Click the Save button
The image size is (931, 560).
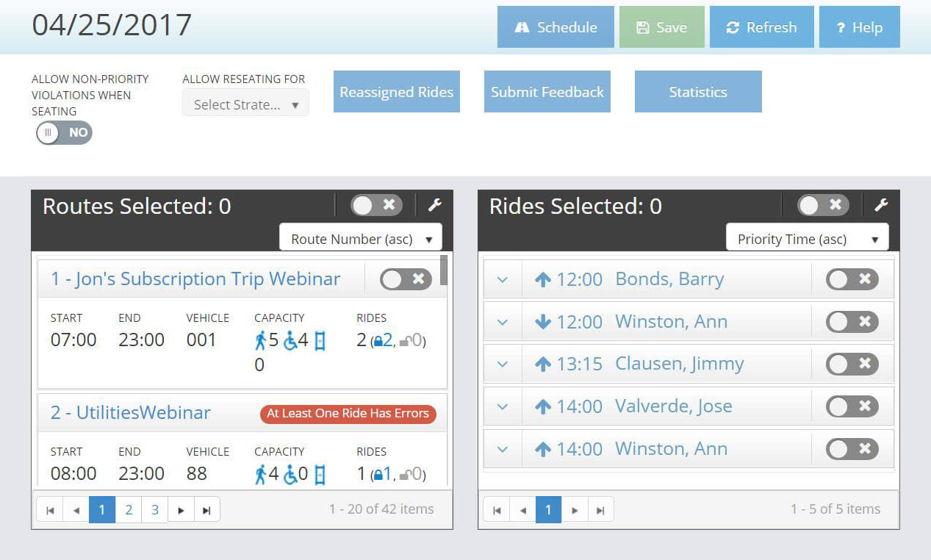661,26
